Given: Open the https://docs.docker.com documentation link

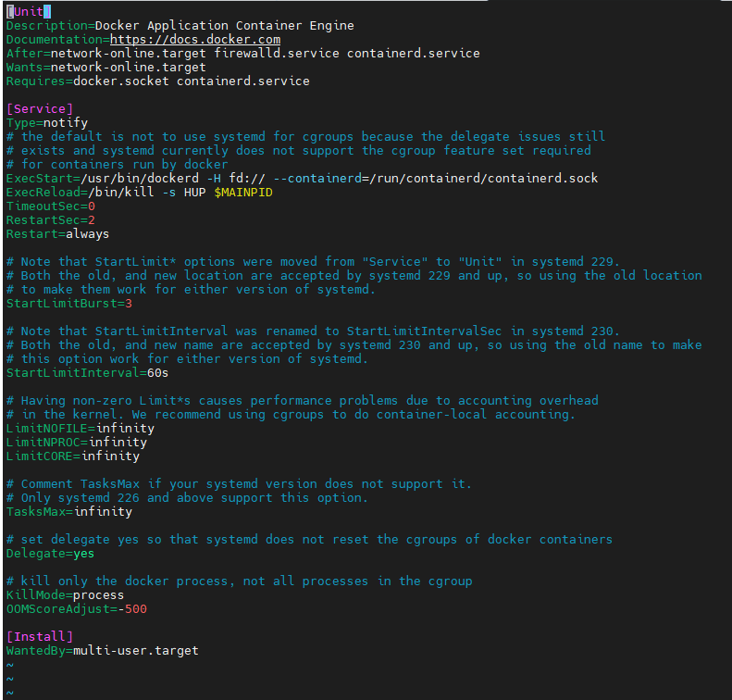Looking at the screenshot, I should 195,40.
